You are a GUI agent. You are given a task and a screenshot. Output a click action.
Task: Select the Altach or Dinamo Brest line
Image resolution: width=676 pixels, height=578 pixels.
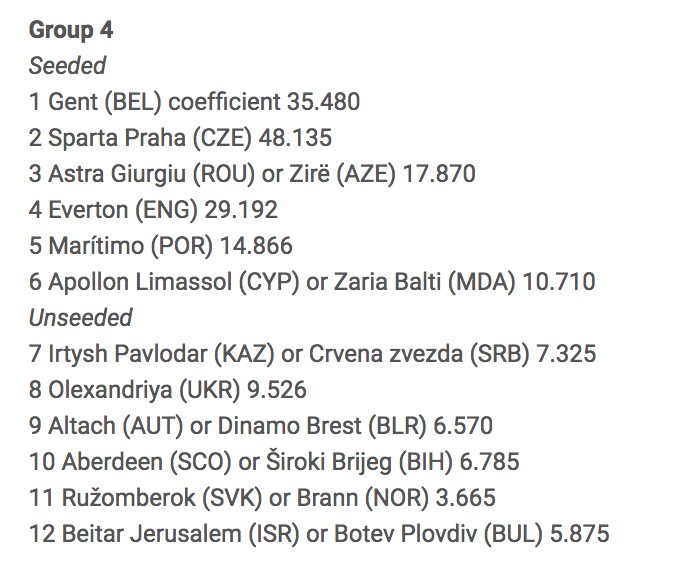261,426
